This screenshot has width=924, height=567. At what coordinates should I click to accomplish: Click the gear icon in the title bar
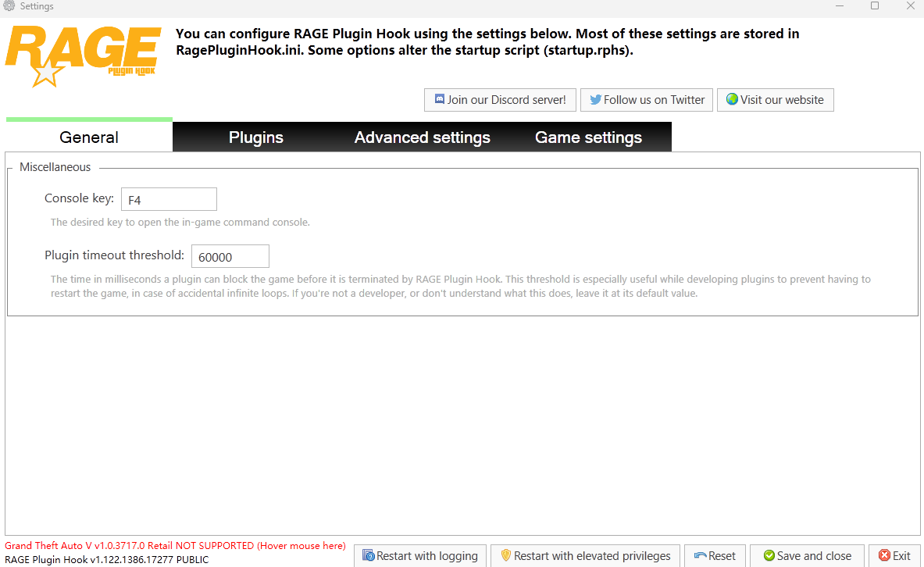[9, 6]
